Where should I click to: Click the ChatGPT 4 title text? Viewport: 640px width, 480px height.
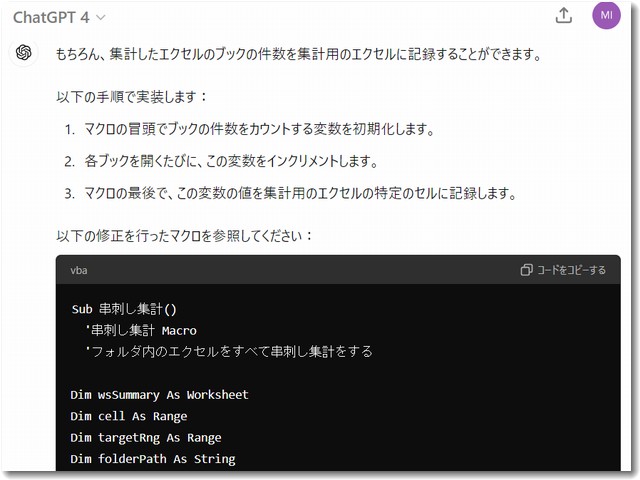point(51,18)
